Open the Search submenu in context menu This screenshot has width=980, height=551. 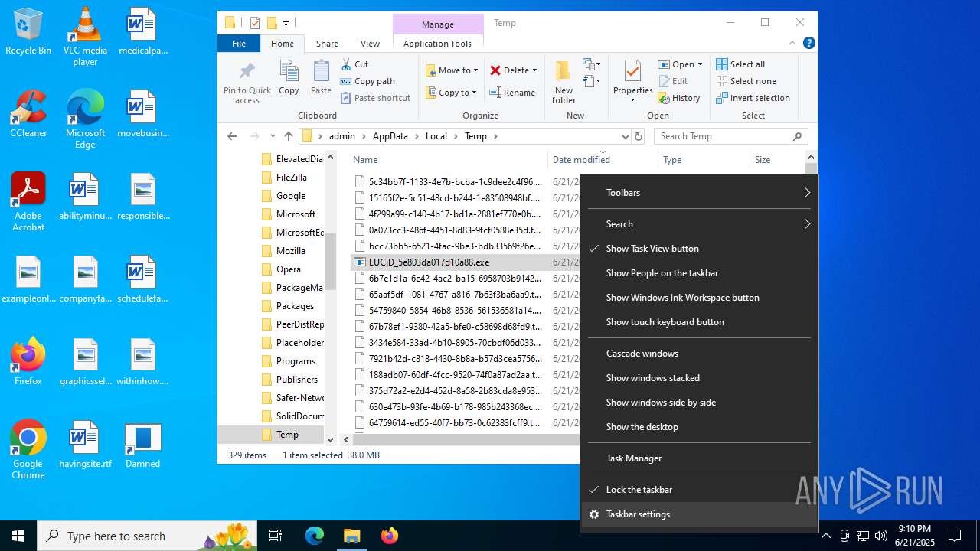pos(699,224)
